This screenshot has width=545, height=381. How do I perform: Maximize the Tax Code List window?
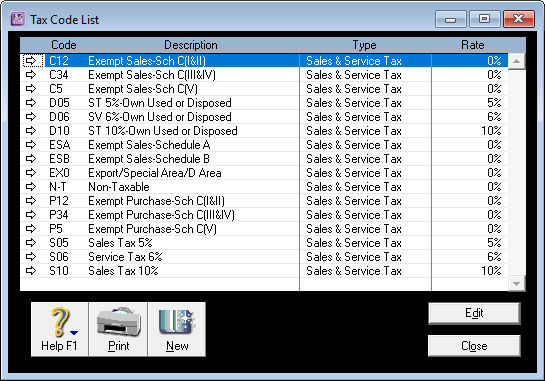click(485, 19)
